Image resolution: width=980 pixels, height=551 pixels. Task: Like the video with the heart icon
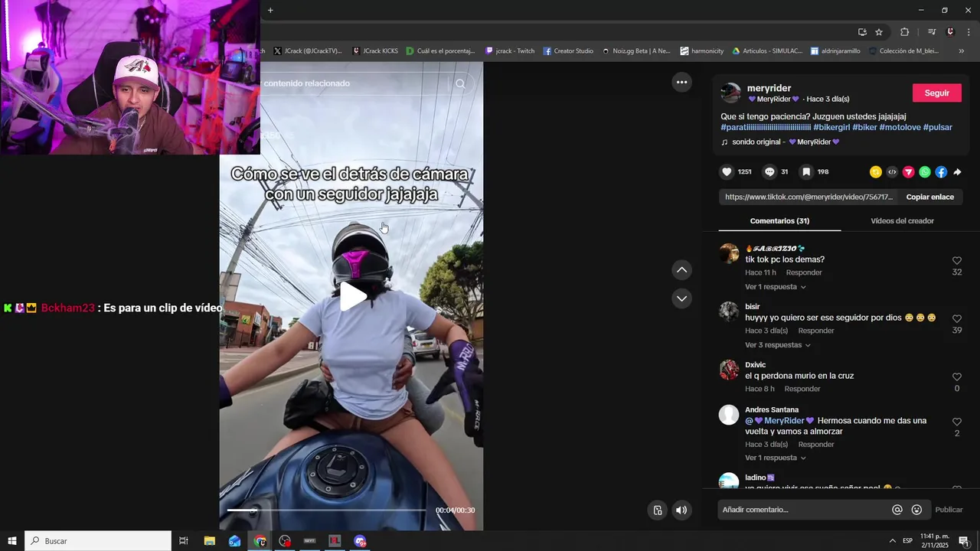point(727,172)
